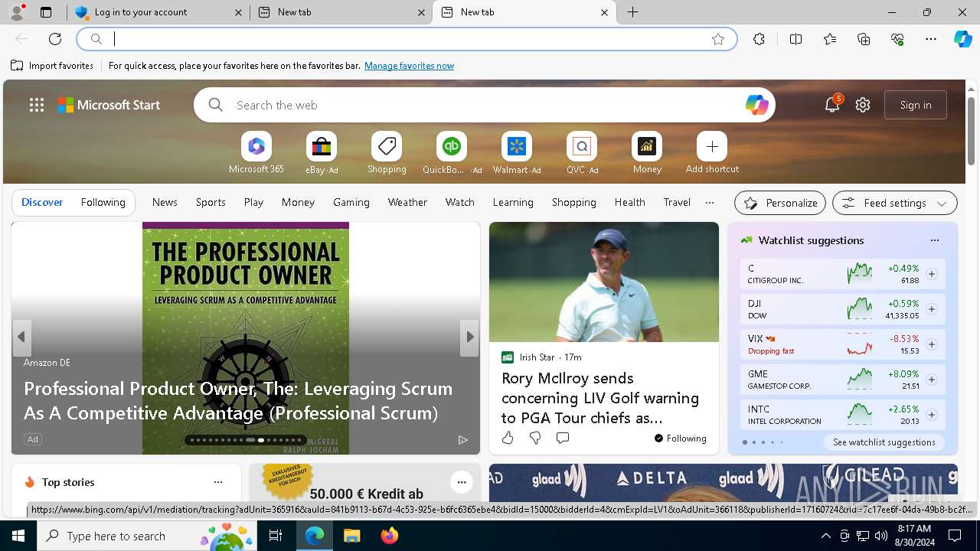Open the browser Extensions icon
Viewport: 980px width, 551px height.
tap(759, 39)
